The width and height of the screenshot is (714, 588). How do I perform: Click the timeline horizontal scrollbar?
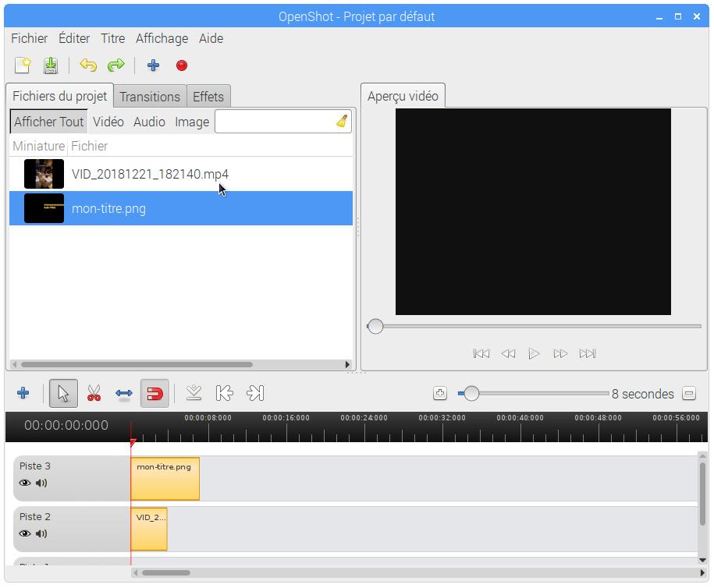coord(165,572)
